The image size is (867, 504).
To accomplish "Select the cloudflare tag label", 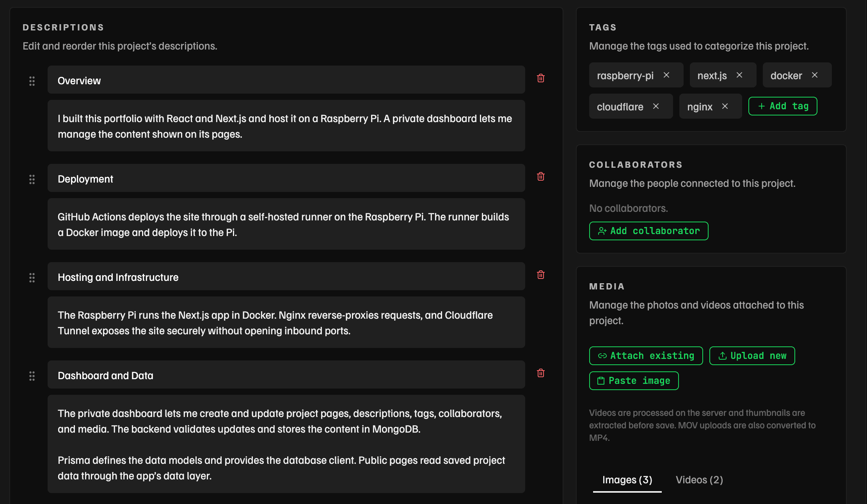I will (620, 107).
